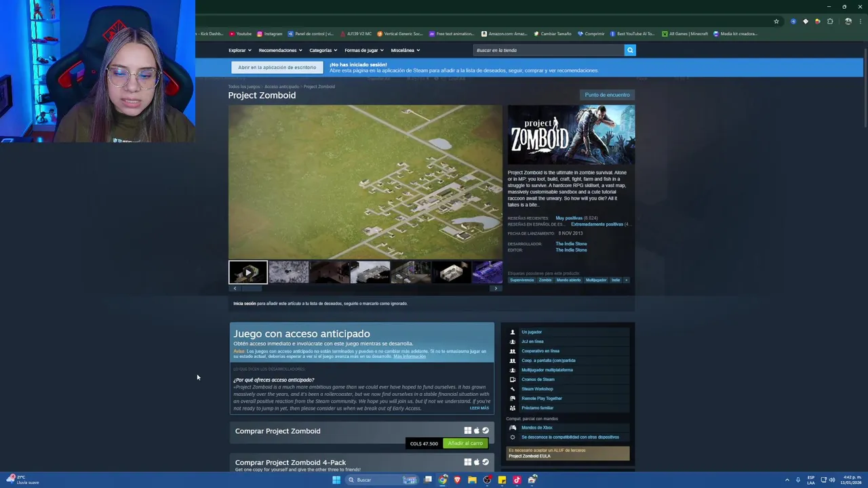Image resolution: width=868 pixels, height=488 pixels.
Task: Click the date and time in taskbar
Action: tap(851, 480)
